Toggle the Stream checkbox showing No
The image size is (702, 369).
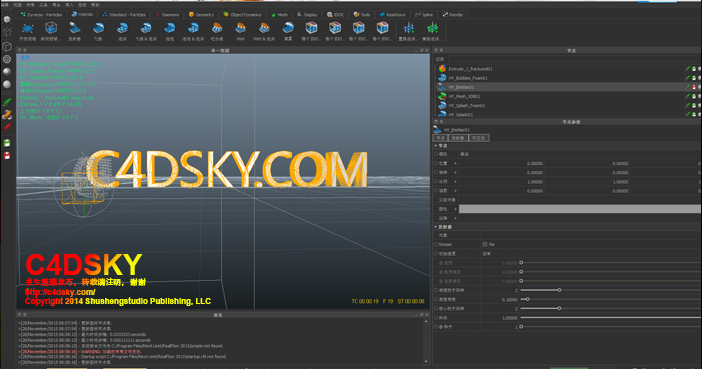pos(485,245)
